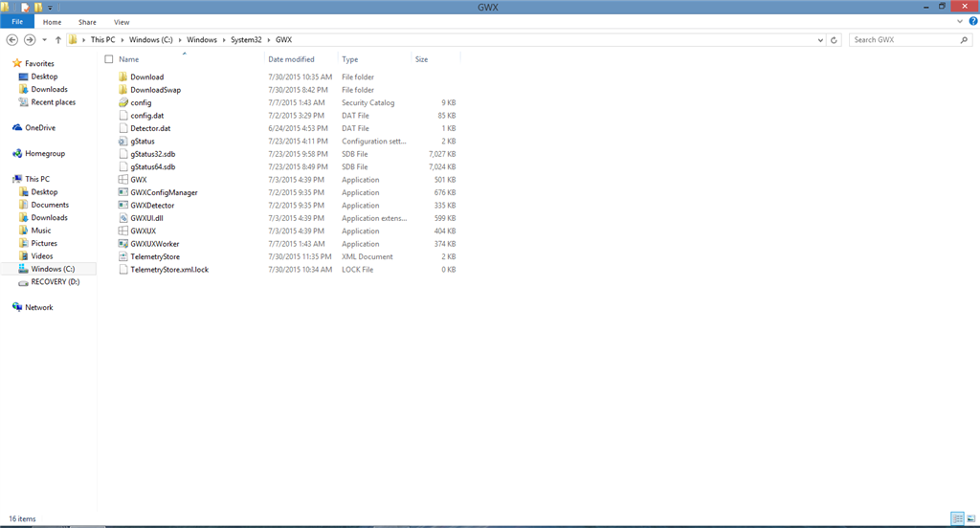This screenshot has width=980, height=528.
Task: Select the GWXConfigManager application icon
Action: (123, 192)
